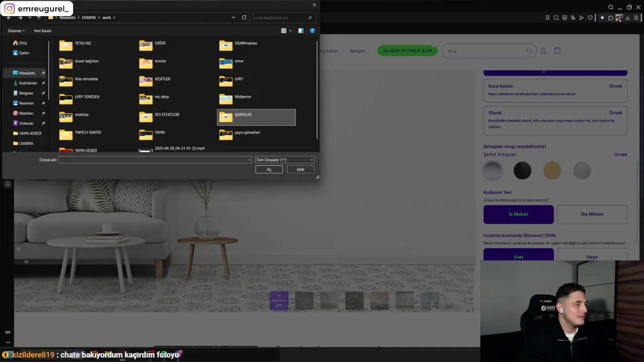
Task: Open İletişim in the website navigation
Action: point(357,51)
